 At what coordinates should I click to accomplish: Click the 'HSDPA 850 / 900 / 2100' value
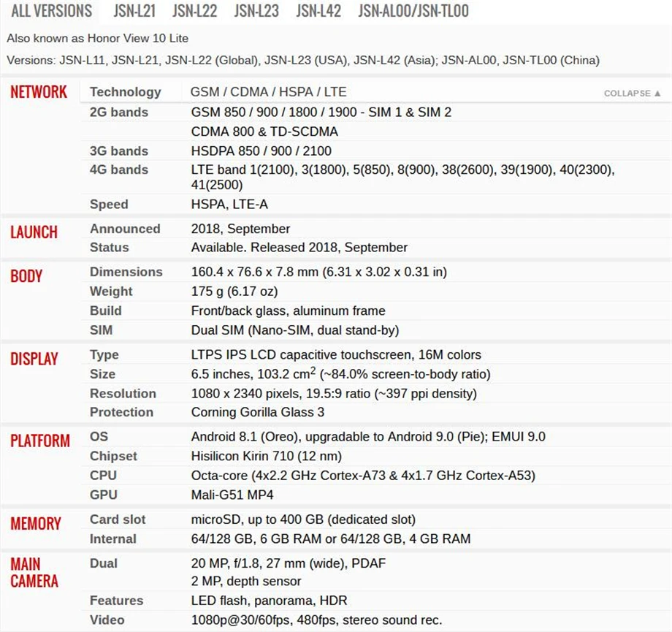click(261, 151)
